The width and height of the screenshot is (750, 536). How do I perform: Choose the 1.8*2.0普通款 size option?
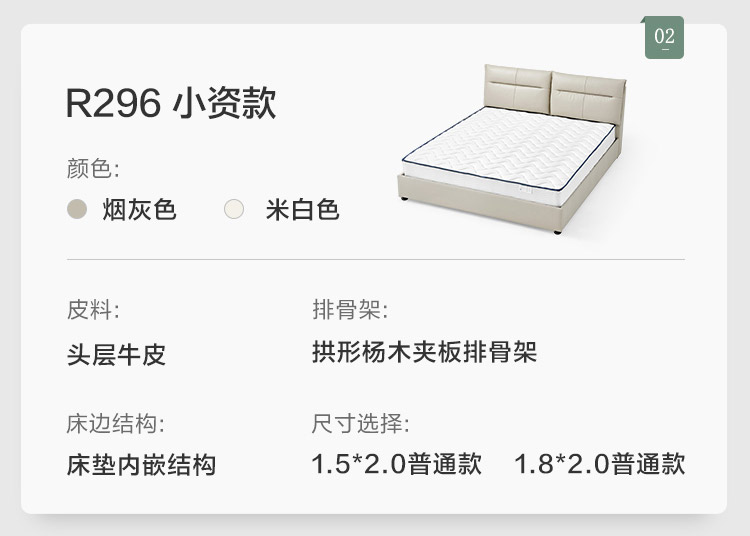(599, 464)
